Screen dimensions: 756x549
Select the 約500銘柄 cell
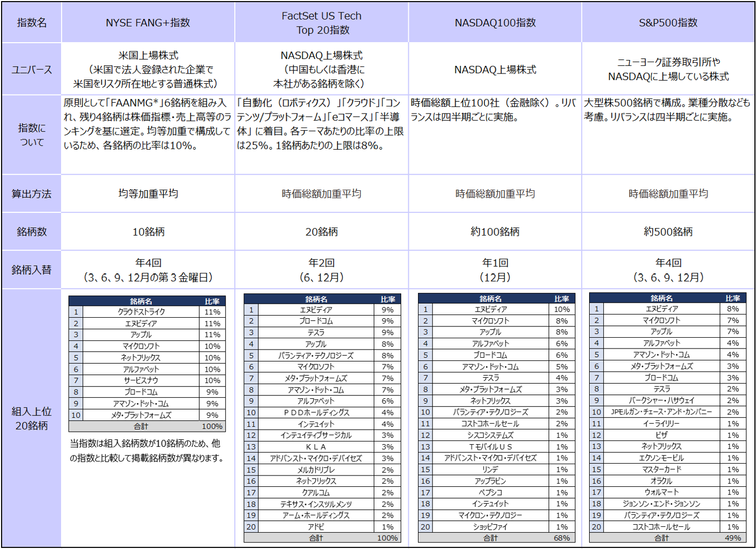click(x=668, y=231)
